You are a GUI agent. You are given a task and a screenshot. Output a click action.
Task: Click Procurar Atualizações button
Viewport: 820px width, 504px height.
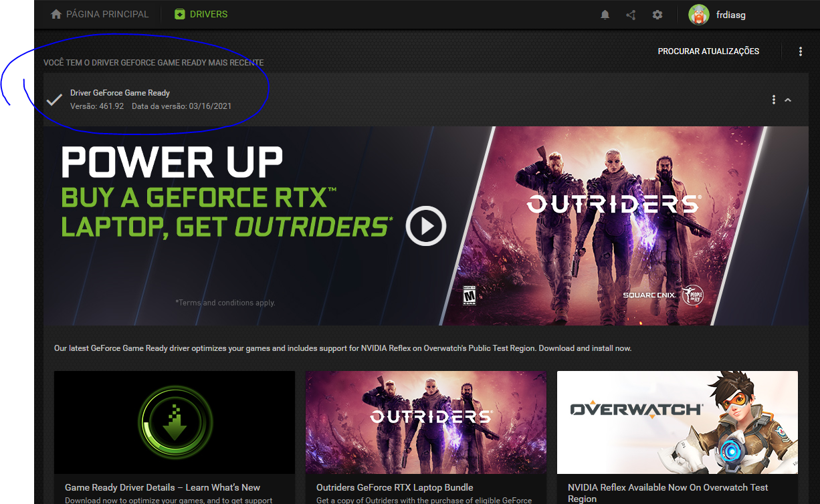click(x=708, y=51)
